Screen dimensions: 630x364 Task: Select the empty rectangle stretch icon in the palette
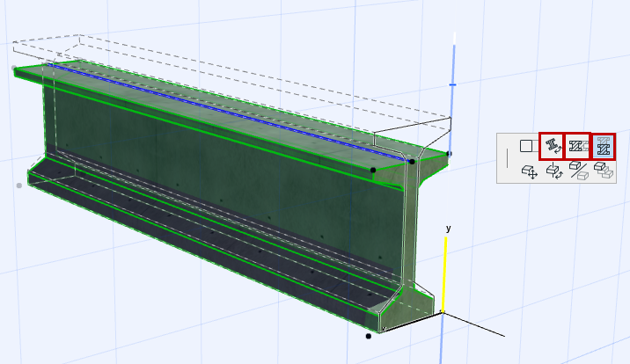click(526, 146)
